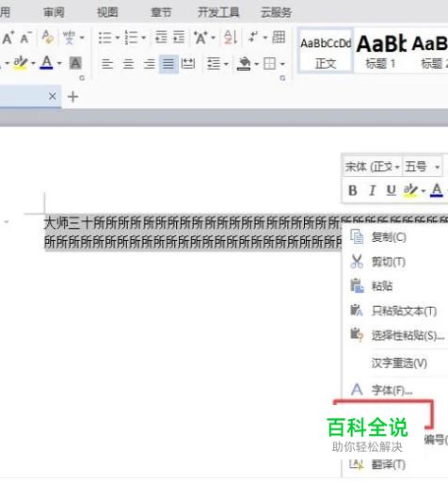Open the paragraph dialog launcher
448x483 pixels.
(x=282, y=78)
